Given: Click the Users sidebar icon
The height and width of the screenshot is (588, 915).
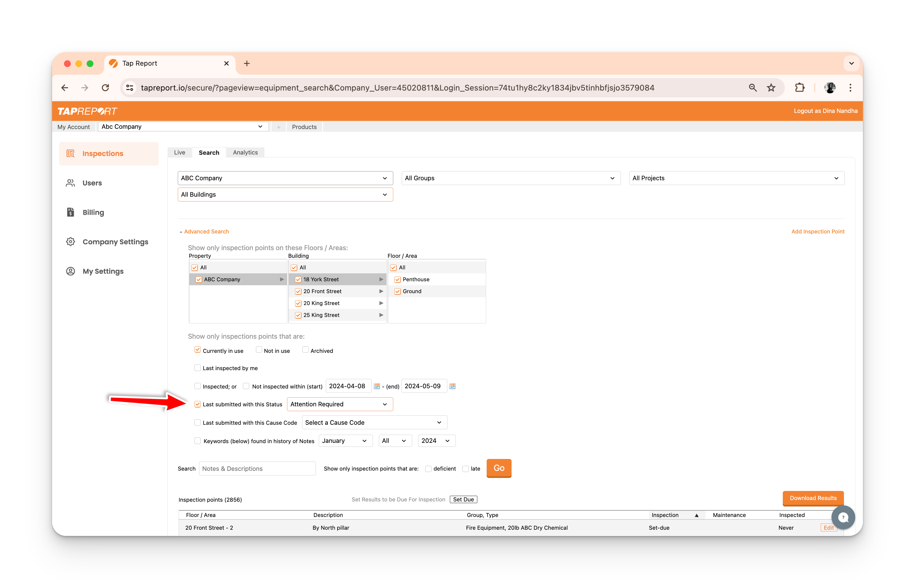Looking at the screenshot, I should point(71,183).
